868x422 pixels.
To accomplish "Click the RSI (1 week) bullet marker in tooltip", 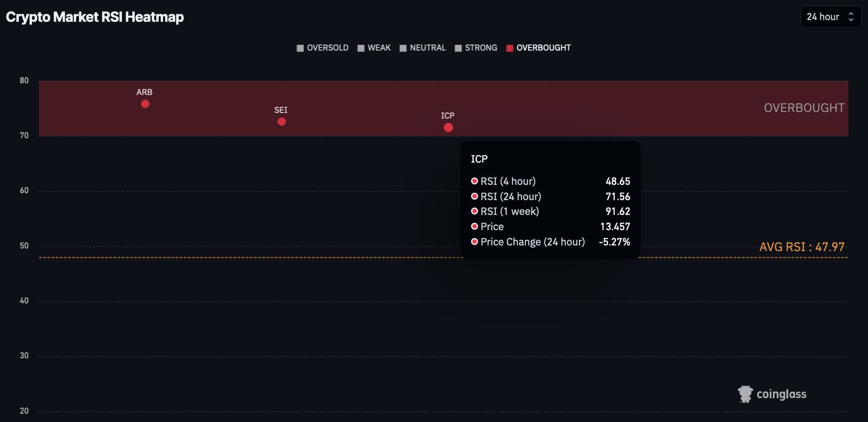I will pyautogui.click(x=475, y=211).
